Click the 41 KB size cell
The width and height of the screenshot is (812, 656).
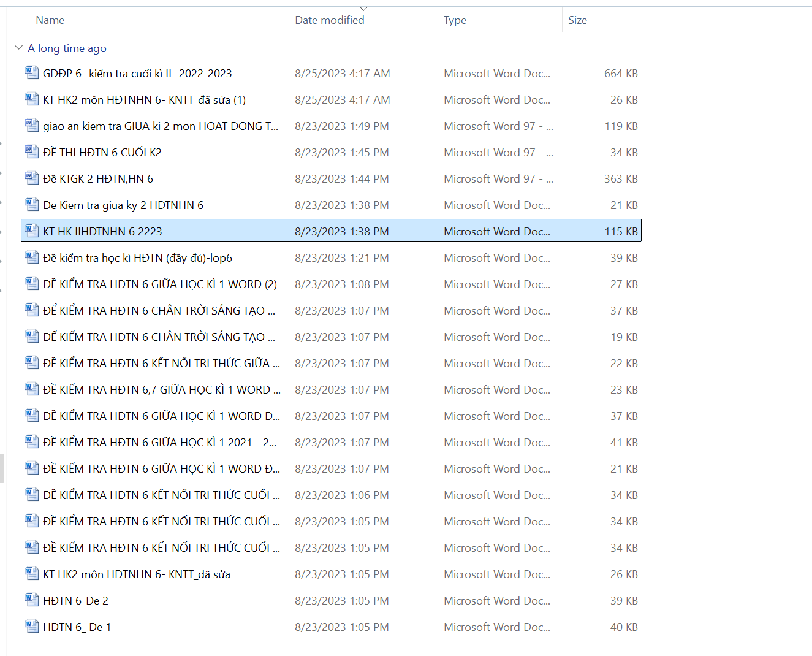coord(624,443)
